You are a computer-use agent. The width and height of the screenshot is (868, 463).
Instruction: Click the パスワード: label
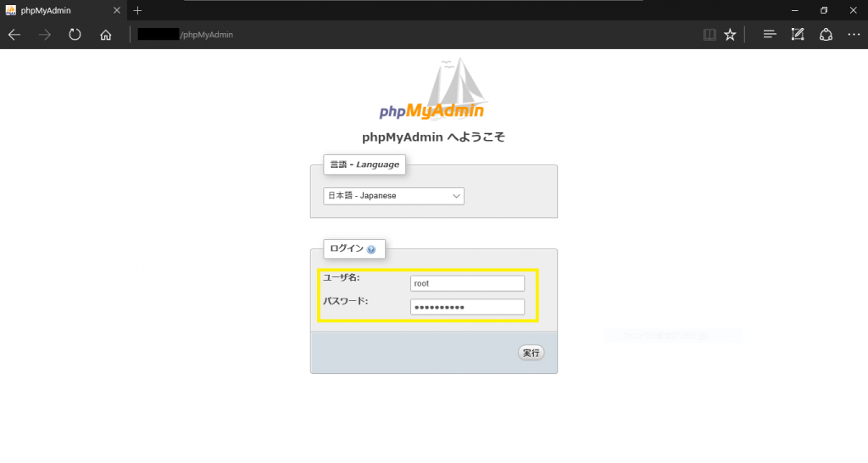[346, 301]
